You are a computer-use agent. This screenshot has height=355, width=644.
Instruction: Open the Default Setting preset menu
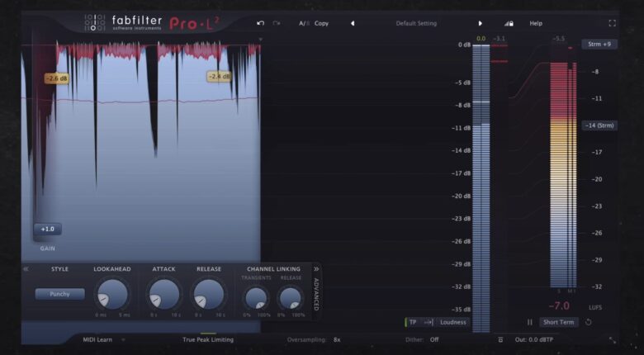[x=416, y=23]
